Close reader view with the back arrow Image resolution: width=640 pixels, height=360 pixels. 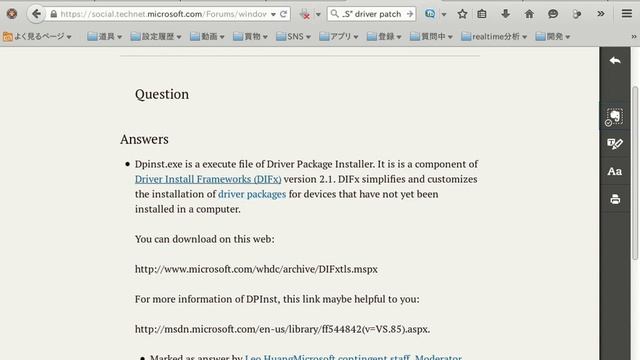[x=615, y=60]
